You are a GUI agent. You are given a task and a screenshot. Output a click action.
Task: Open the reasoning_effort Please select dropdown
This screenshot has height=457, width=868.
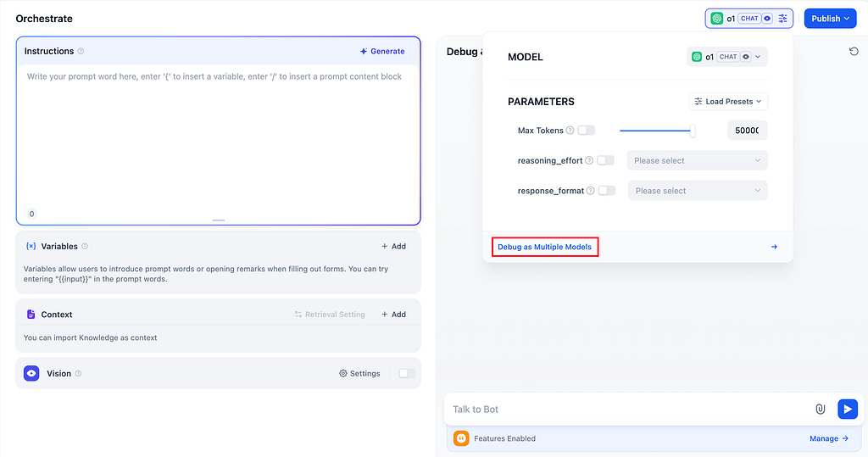(697, 160)
